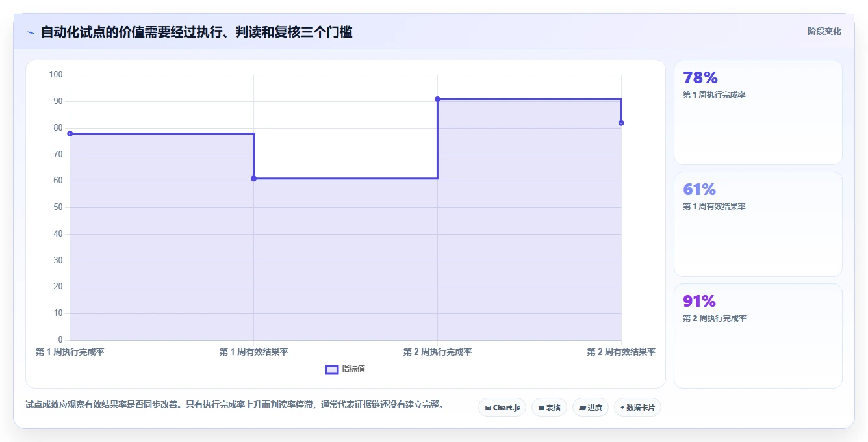Click the 91% stat card value
This screenshot has width=868, height=442.
point(699,302)
